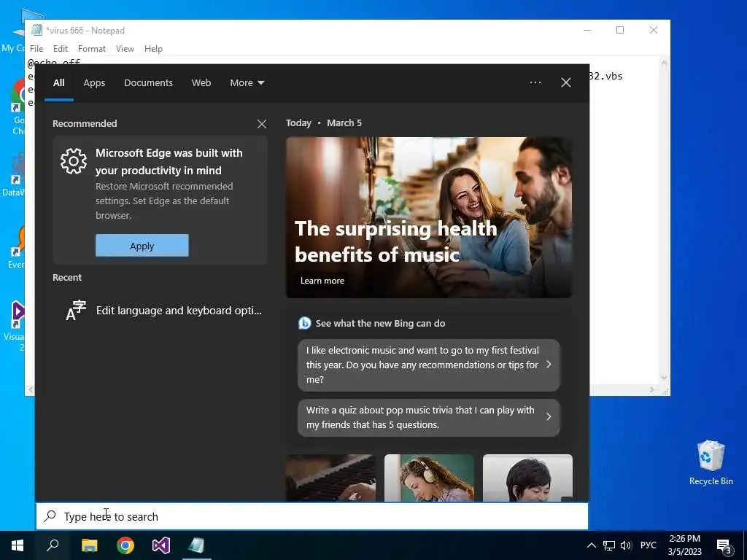This screenshot has height=560, width=747.
Task: Click the language options A-character icon
Action: 76,311
